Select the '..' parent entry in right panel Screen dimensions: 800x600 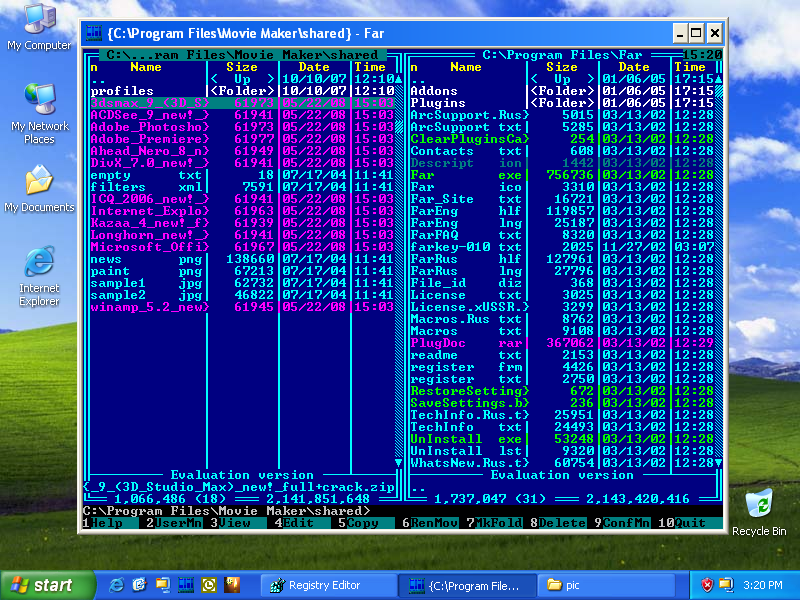562,79
